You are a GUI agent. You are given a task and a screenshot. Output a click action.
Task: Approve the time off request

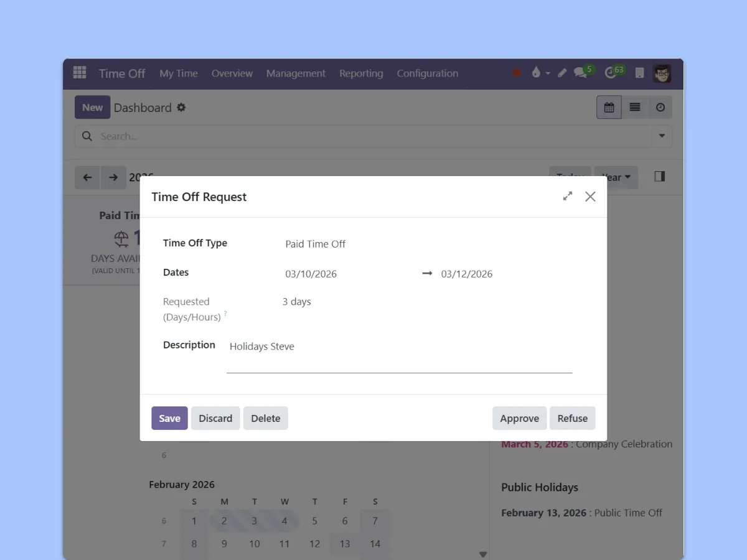pyautogui.click(x=519, y=418)
